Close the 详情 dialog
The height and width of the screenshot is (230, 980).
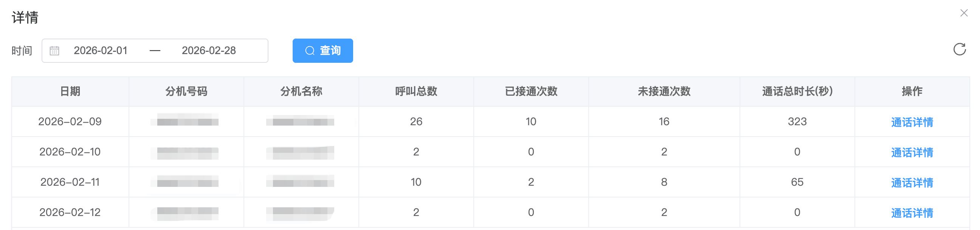click(964, 13)
